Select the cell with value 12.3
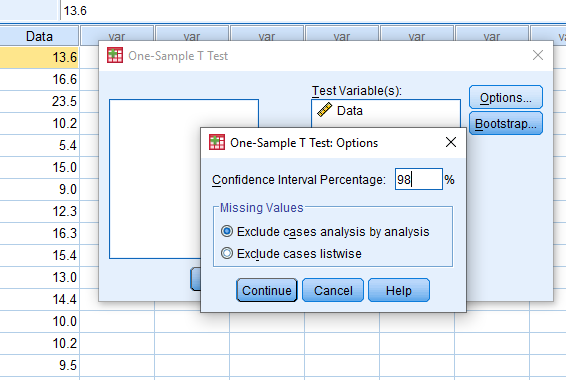This screenshot has width=566, height=380. [x=39, y=211]
